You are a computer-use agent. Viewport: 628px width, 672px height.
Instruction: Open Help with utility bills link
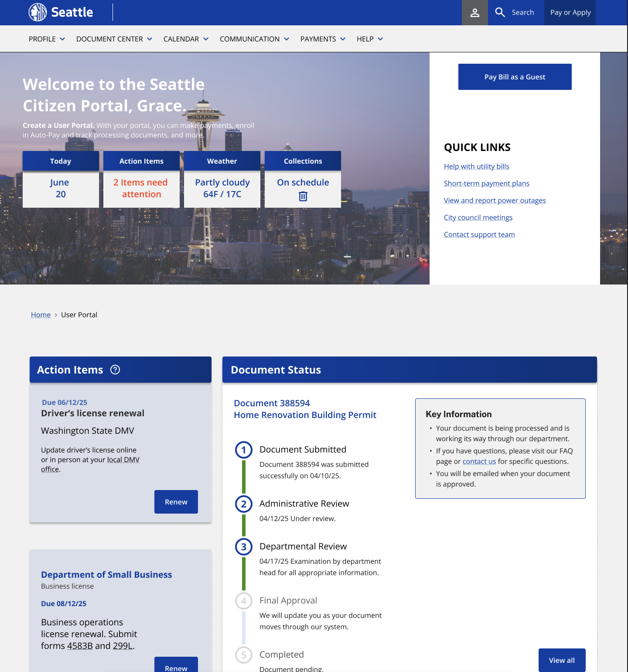tap(476, 166)
